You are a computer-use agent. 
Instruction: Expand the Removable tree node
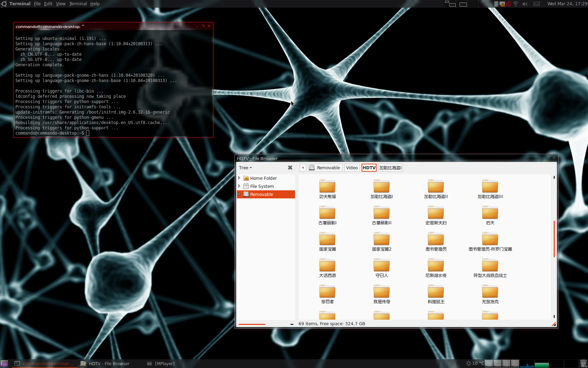[239, 194]
